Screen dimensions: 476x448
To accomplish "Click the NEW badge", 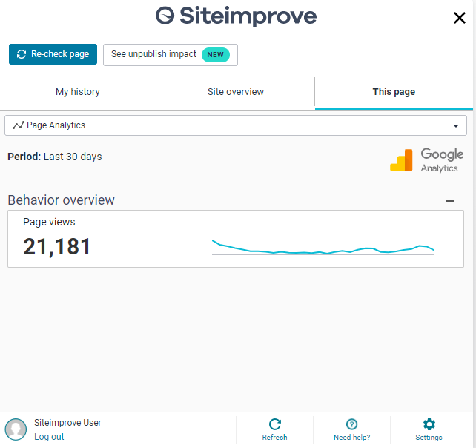I will (x=216, y=55).
